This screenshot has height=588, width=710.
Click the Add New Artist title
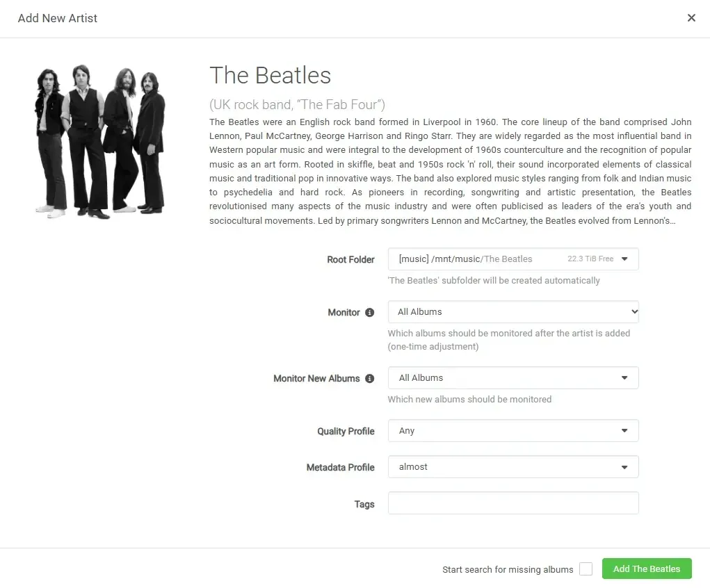[58, 18]
